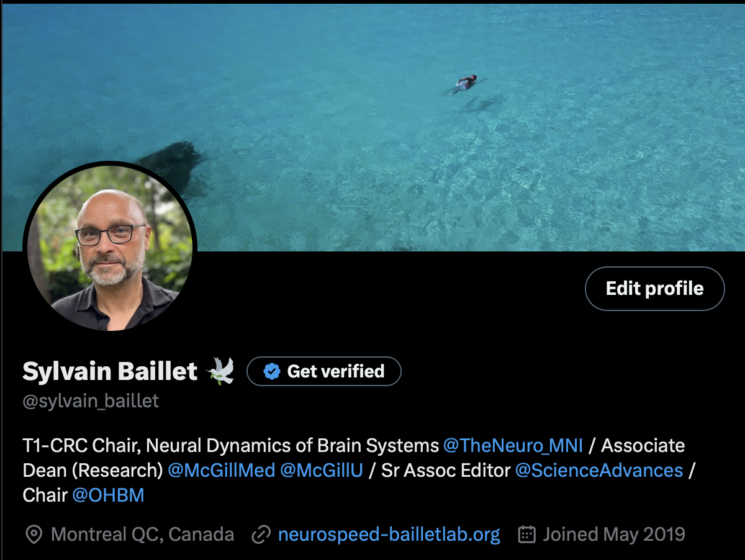745x560 pixels.
Task: Click the Get verified button
Action: pos(324,371)
